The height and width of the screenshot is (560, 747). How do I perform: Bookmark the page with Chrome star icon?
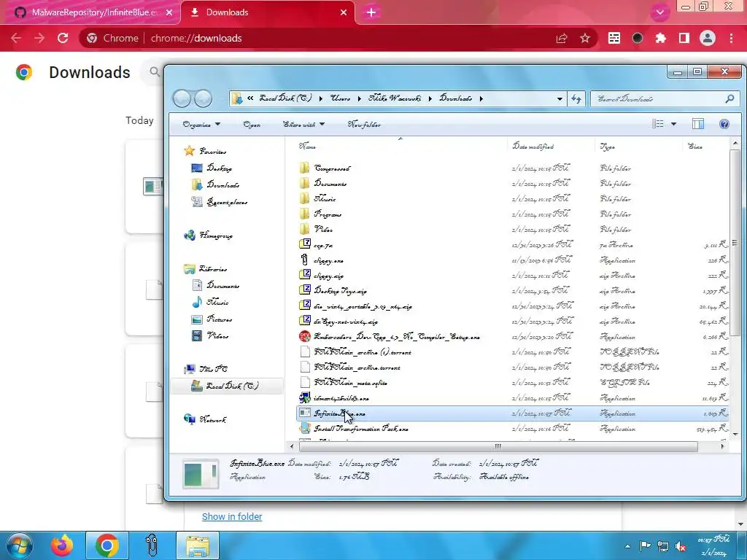585,38
